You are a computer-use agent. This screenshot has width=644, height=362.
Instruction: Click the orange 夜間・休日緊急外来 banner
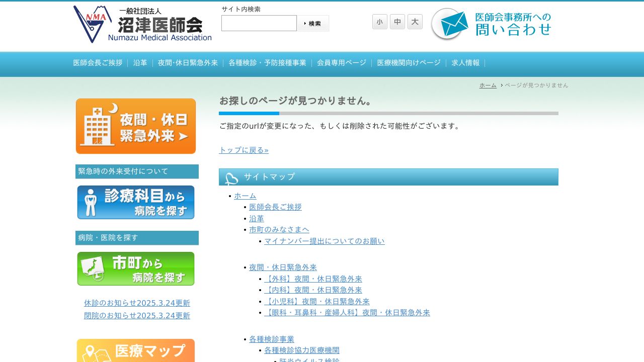pyautogui.click(x=135, y=126)
